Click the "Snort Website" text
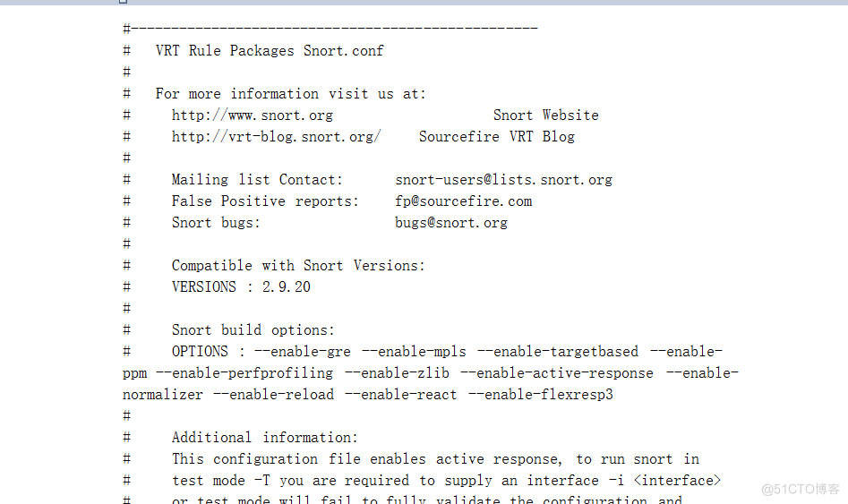The width and height of the screenshot is (848, 504). [545, 115]
